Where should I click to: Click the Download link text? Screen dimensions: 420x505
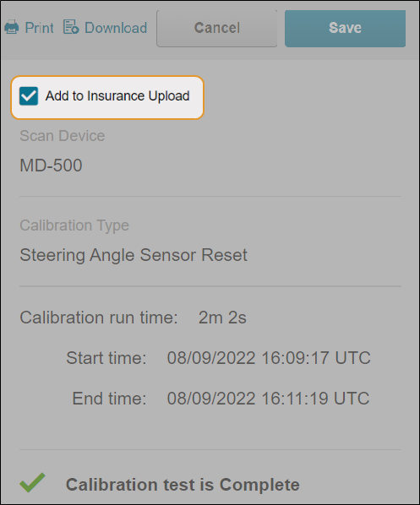tap(116, 28)
